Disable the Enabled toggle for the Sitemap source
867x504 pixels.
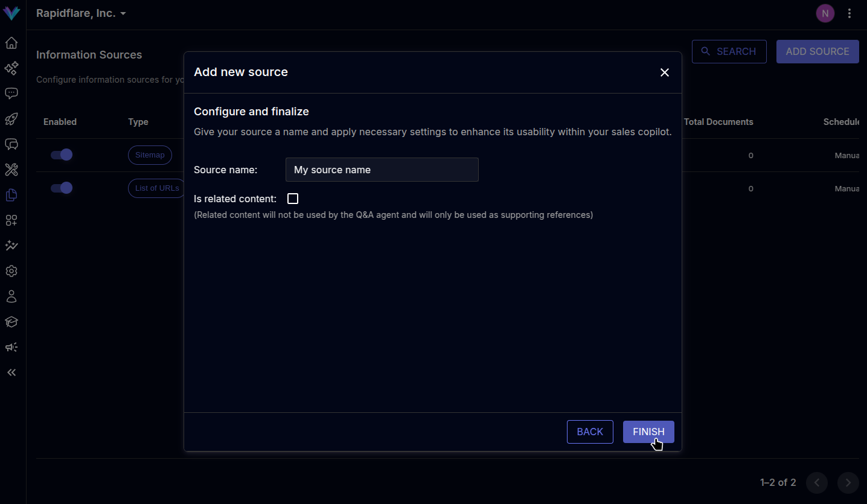pyautogui.click(x=62, y=155)
